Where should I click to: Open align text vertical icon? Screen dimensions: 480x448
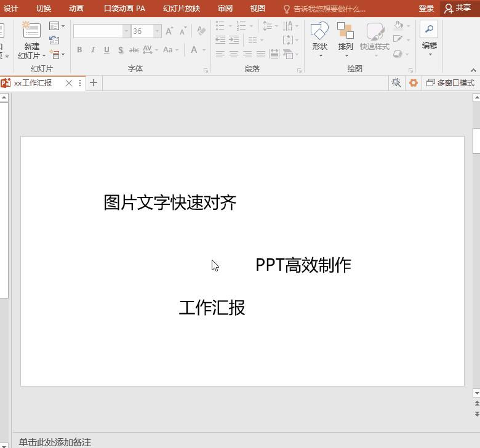point(288,40)
